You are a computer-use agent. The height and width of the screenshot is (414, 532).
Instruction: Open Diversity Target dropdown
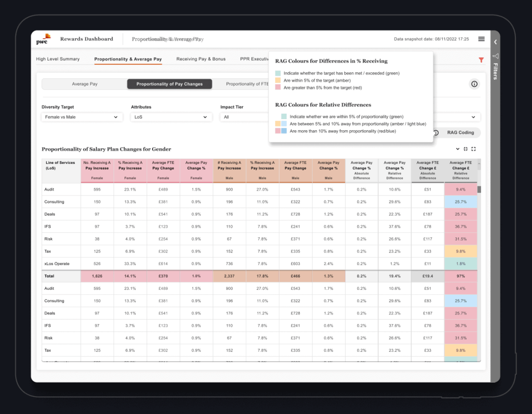(82, 117)
